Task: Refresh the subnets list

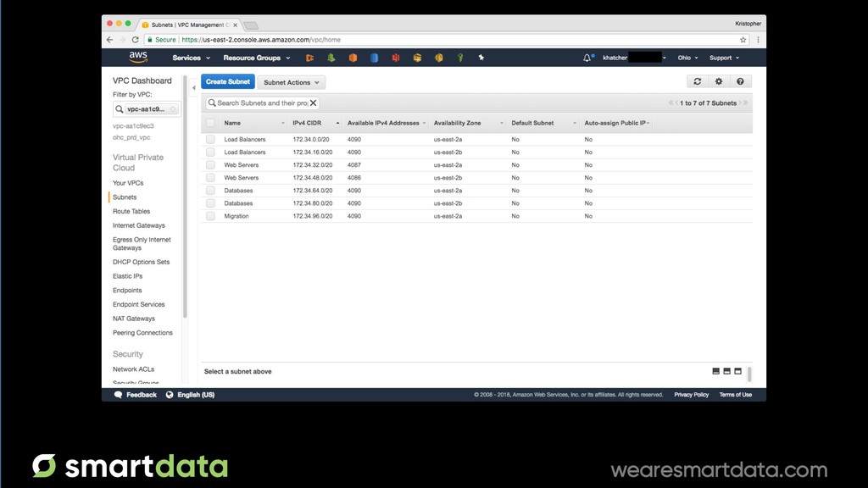Action: click(x=698, y=81)
